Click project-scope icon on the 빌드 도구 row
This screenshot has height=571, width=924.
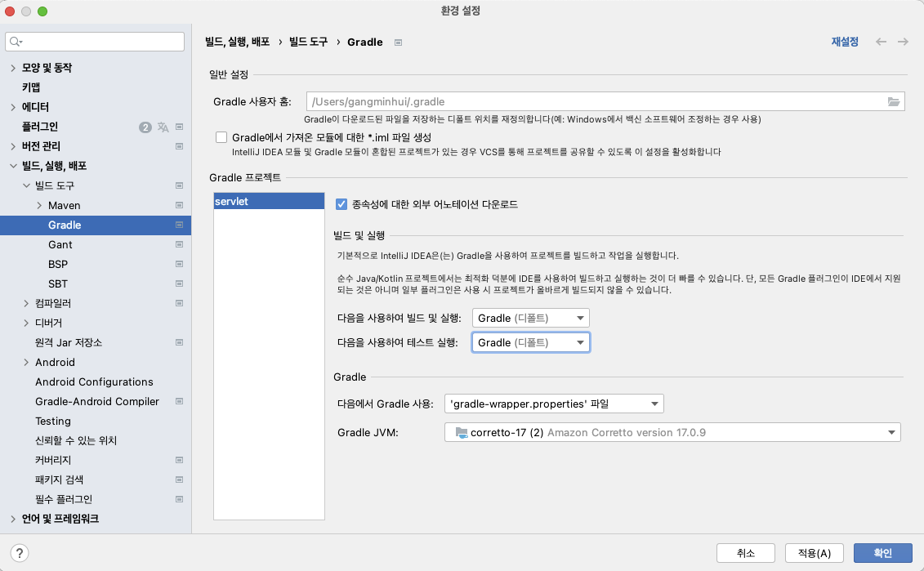point(179,185)
